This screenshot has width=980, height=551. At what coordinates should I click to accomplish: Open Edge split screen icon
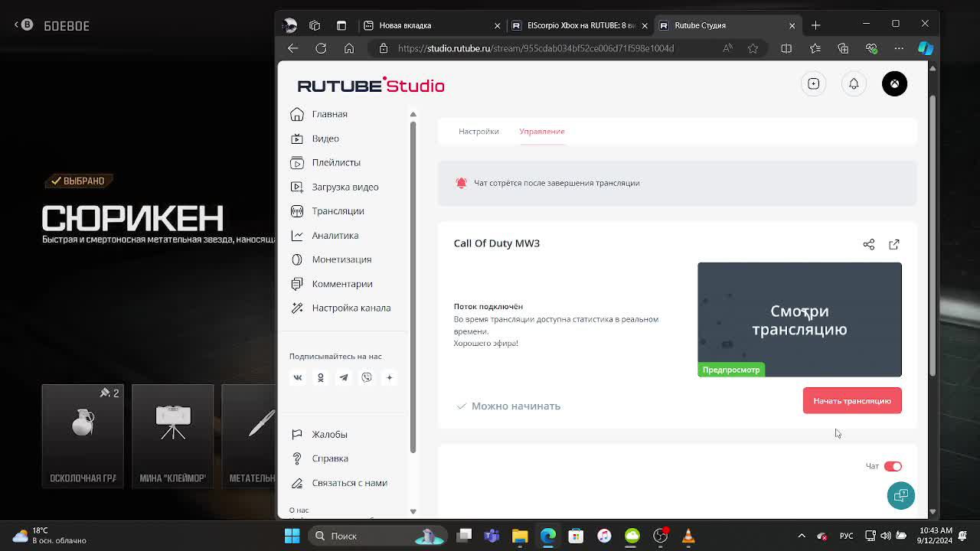786,48
